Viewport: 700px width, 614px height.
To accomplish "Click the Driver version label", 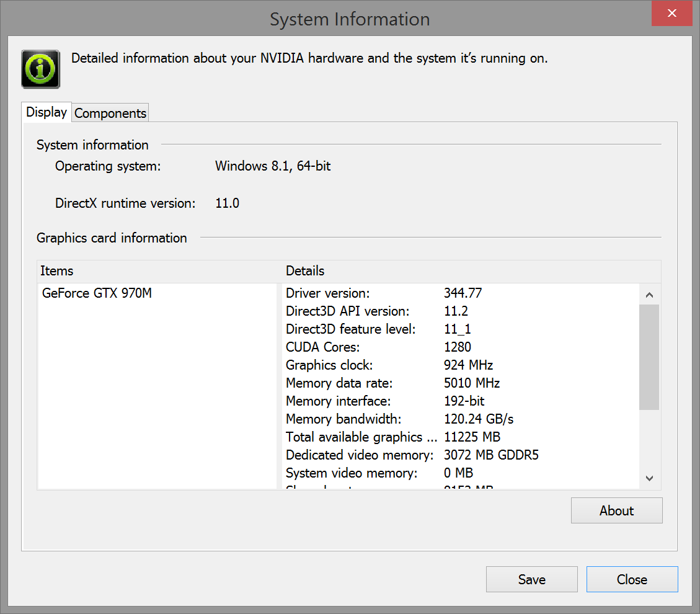I will (327, 293).
